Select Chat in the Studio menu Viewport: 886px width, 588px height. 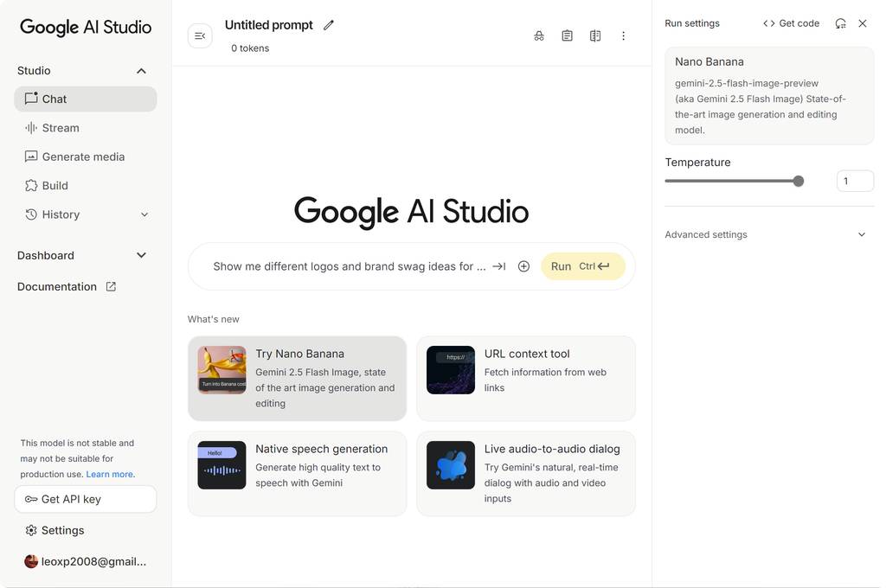[x=86, y=99]
